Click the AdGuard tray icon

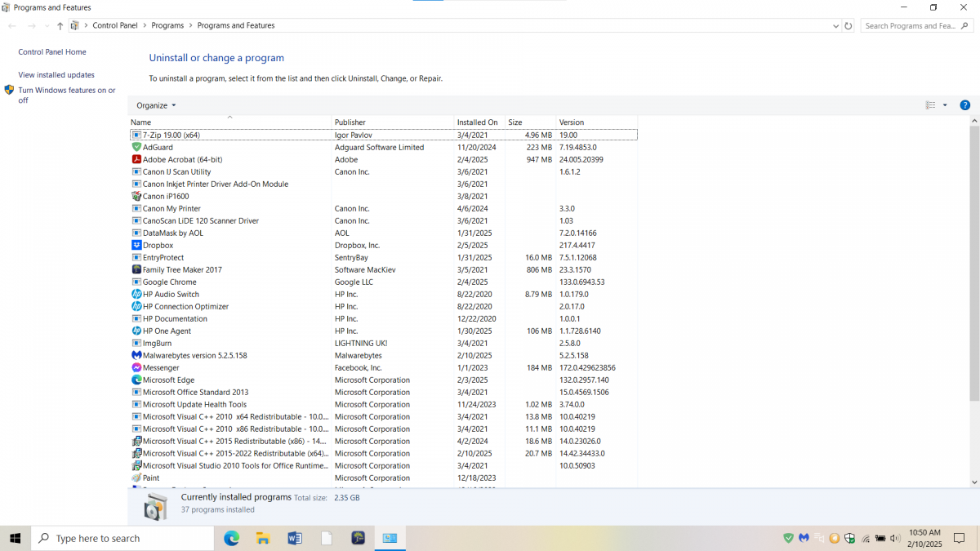(788, 538)
